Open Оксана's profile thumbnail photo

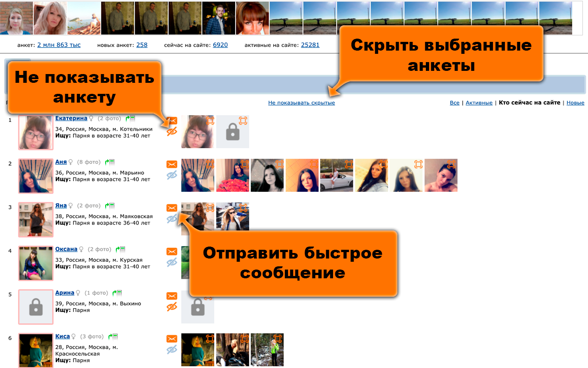(x=36, y=263)
